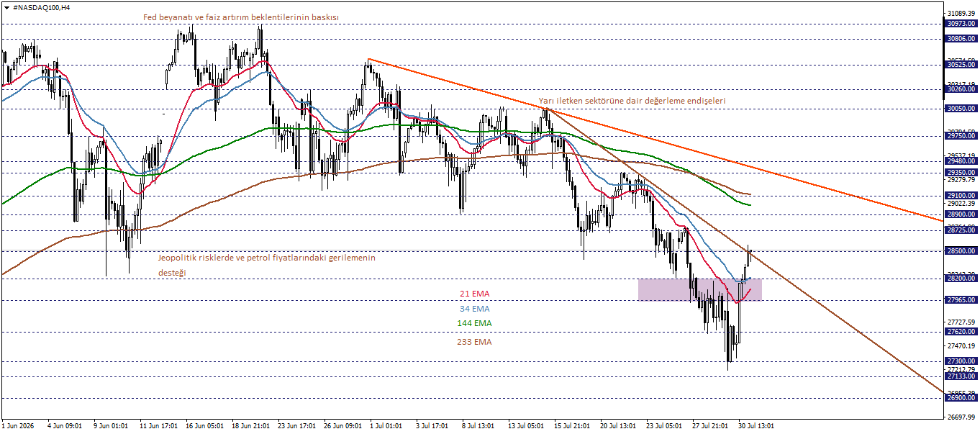Click the 31089.39 price scale value
The image size is (980, 434).
point(962,14)
